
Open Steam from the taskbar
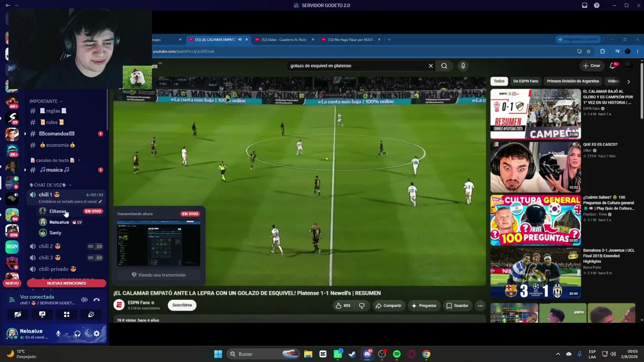[352, 354]
